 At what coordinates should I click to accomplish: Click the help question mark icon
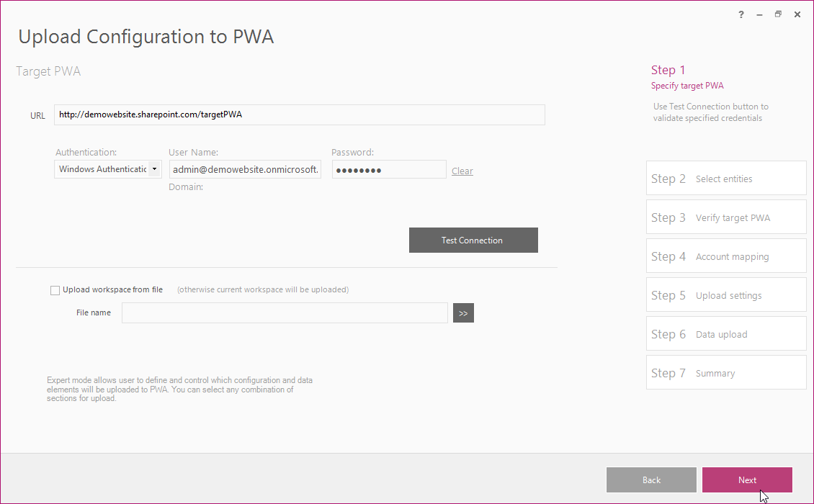click(x=741, y=14)
